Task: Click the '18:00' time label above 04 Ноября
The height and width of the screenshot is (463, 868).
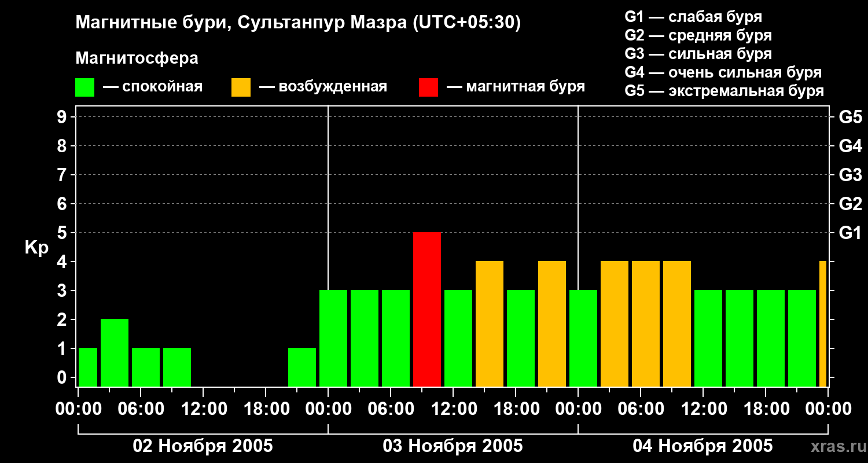Action: coord(766,409)
